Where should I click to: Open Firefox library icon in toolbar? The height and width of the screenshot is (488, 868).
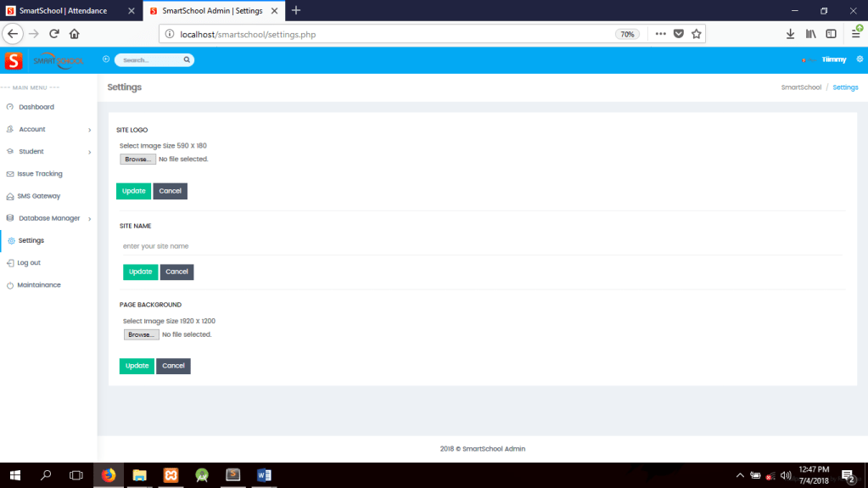(811, 34)
